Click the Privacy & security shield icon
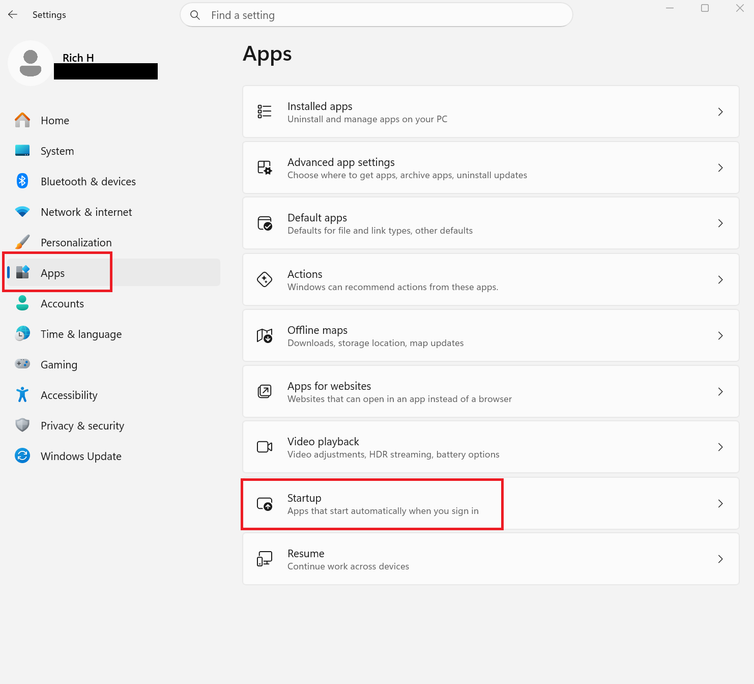Viewport: 754px width, 684px height. [x=22, y=425]
